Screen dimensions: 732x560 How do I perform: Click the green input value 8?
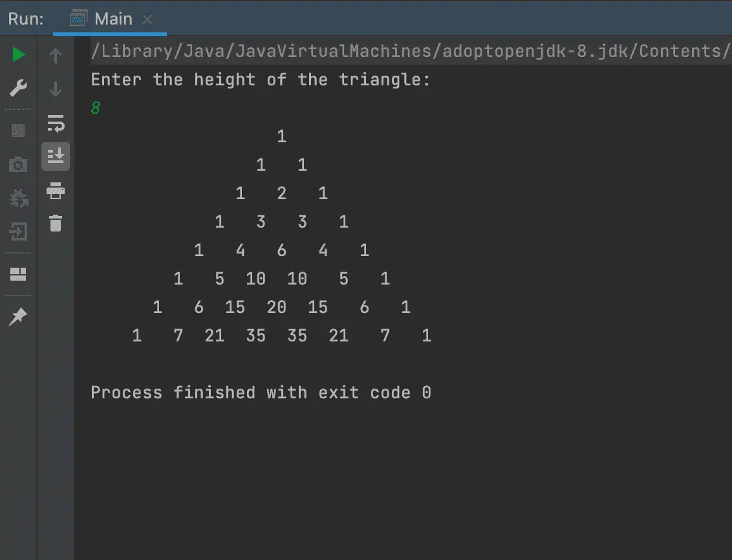point(95,108)
